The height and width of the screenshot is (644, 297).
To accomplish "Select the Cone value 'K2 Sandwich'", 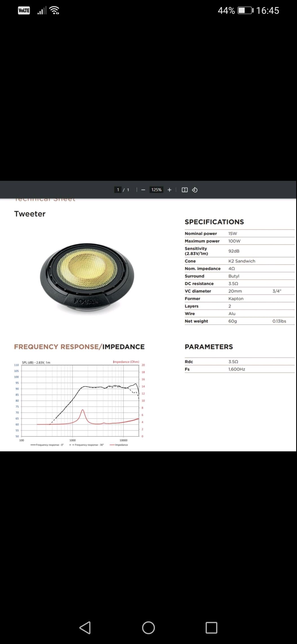I will [x=242, y=261].
